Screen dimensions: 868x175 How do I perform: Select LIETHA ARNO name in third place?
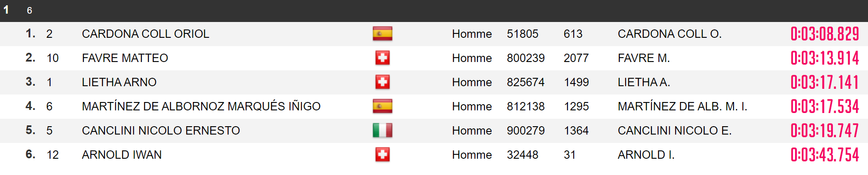coord(119,82)
